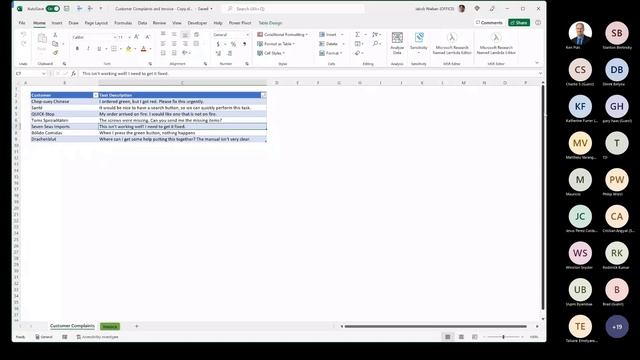640x360 pixels.
Task: Open the Sensitivity menu
Action: click(419, 43)
